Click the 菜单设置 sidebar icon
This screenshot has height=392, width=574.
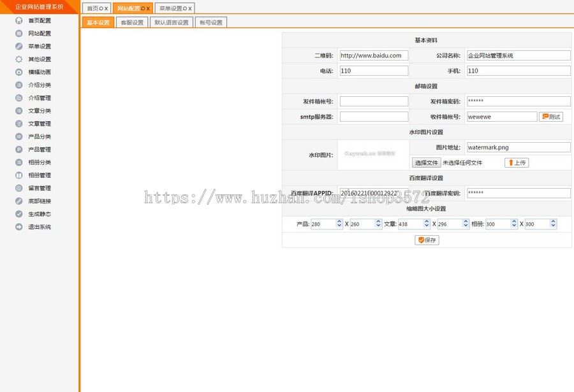tap(19, 46)
